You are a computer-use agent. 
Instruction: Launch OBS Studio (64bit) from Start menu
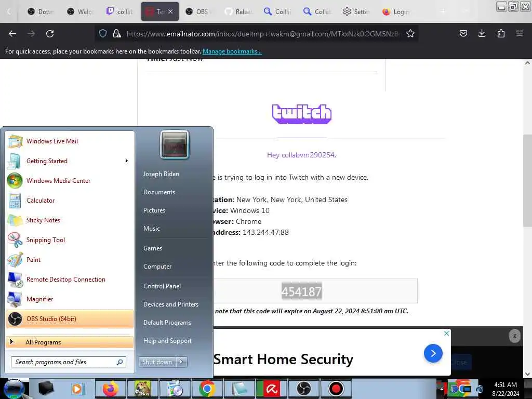70,319
